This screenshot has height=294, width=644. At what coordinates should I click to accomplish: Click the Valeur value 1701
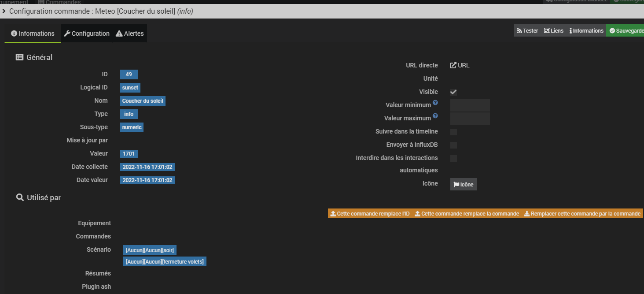pyautogui.click(x=129, y=154)
